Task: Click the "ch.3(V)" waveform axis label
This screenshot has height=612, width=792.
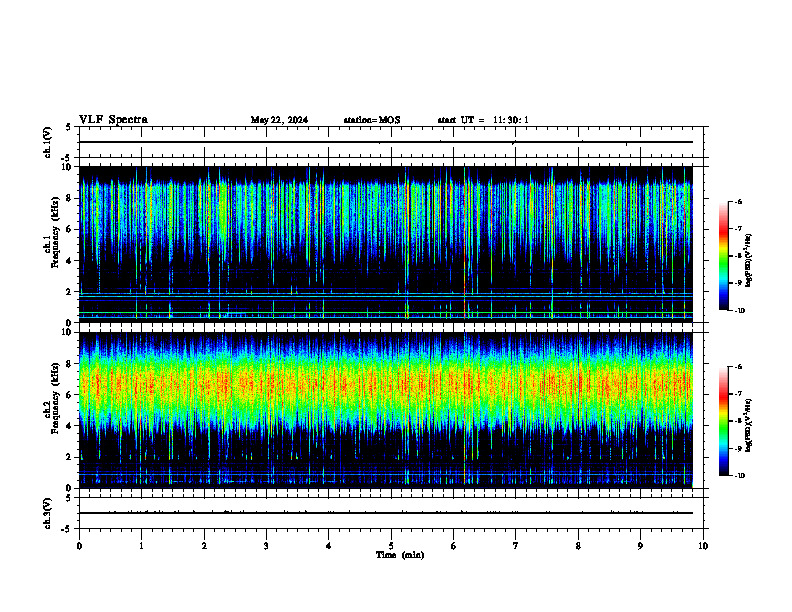Action: pos(47,513)
